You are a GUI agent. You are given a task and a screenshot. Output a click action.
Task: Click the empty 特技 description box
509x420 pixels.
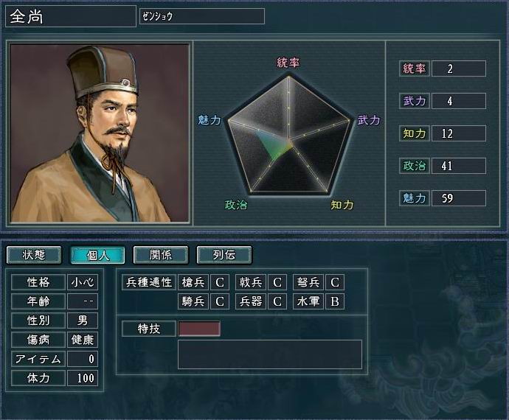click(270, 354)
